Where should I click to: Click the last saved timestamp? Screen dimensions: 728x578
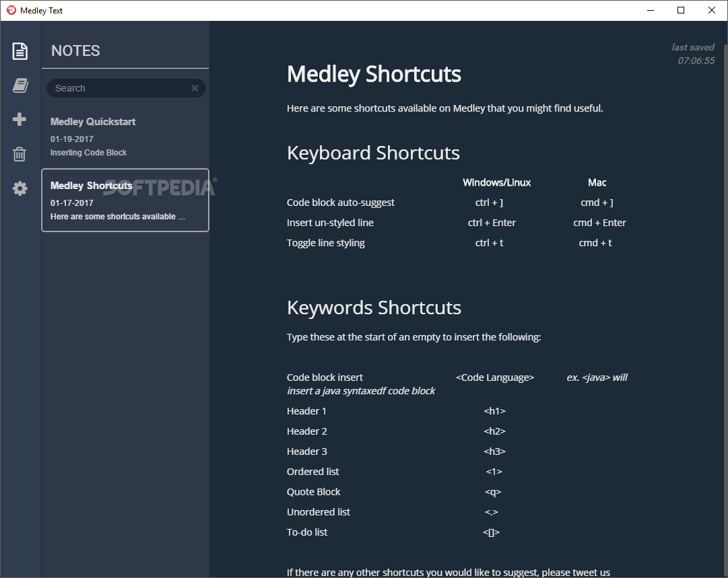693,54
